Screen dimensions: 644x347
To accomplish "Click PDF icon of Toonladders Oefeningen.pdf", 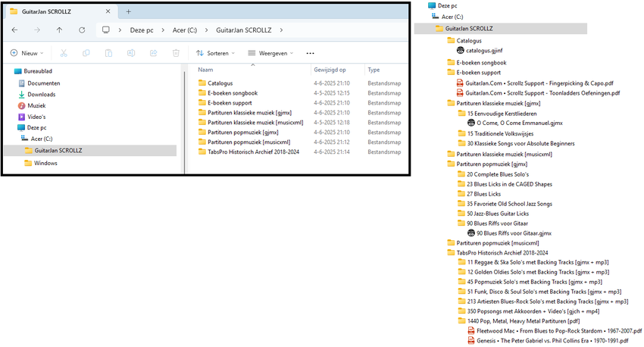I will [x=460, y=92].
